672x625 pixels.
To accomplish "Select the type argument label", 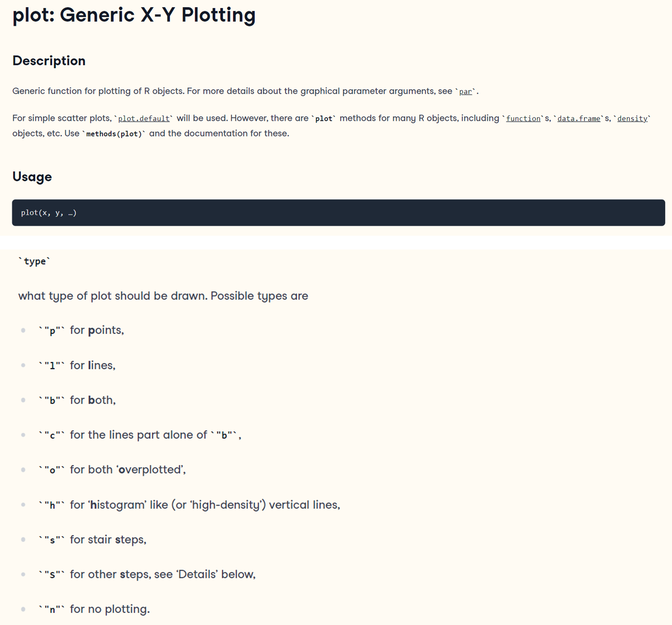I will tap(34, 261).
